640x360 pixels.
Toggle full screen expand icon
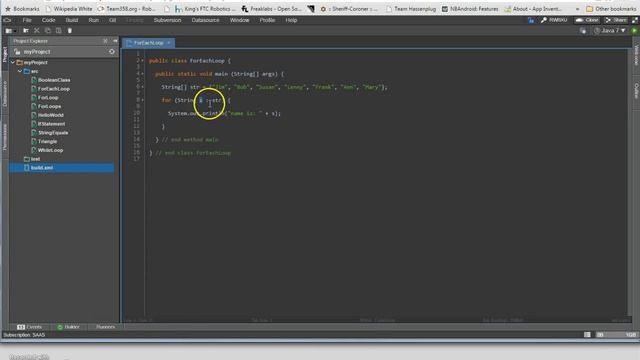click(x=635, y=20)
